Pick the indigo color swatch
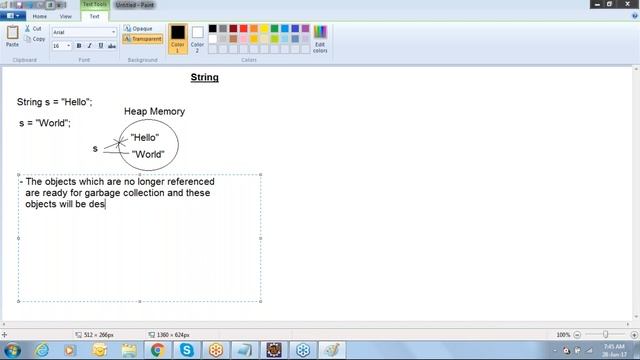This screenshot has height=360, width=640. pos(295,29)
